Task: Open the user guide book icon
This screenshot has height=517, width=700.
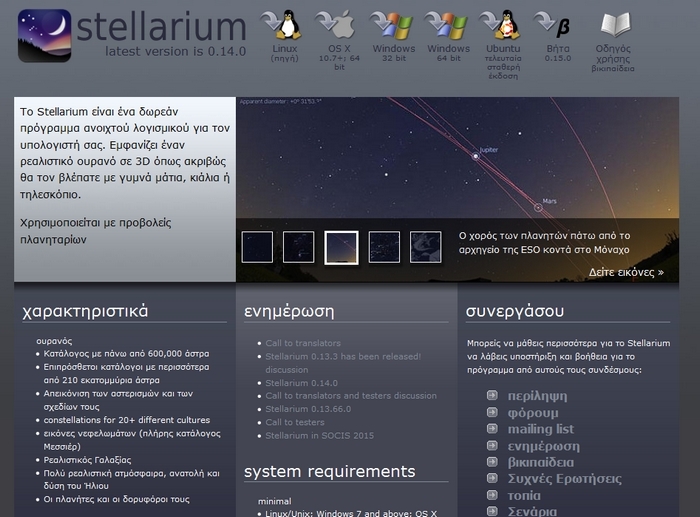Action: [616, 25]
